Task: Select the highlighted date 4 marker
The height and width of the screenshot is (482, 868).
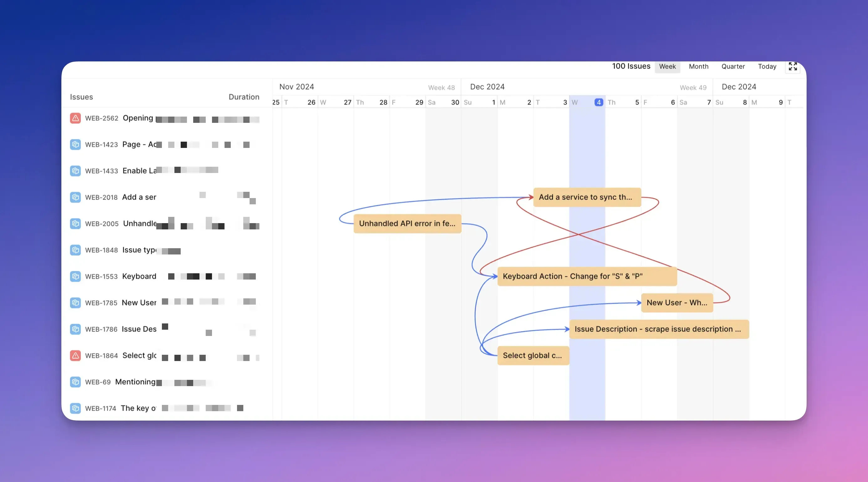Action: point(598,102)
